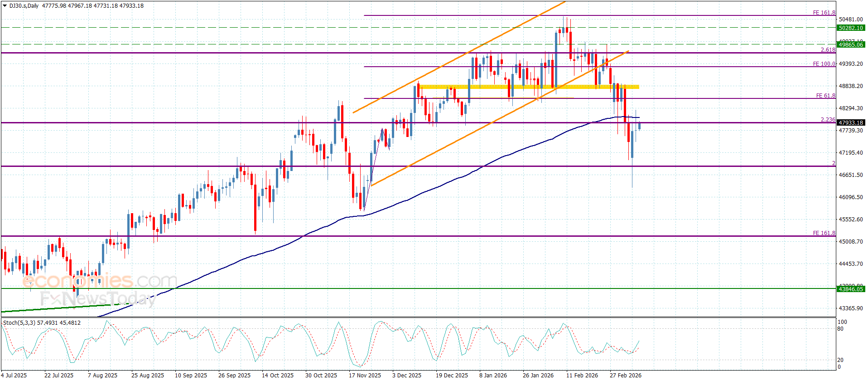
Task: Click the 30 Oct 2025 date label
Action: [x=321, y=376]
